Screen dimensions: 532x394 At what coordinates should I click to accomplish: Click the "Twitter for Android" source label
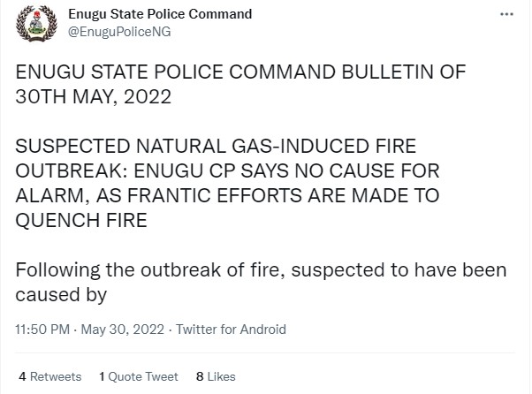tap(232, 330)
